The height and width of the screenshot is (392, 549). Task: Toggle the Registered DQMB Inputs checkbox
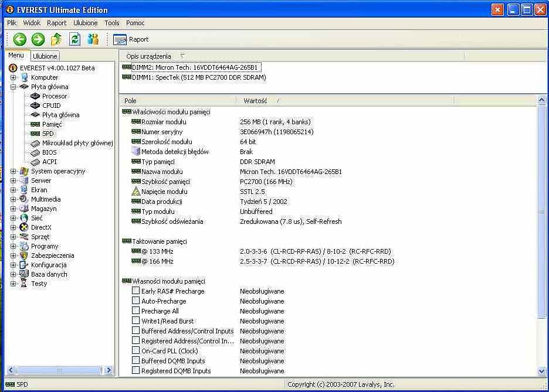[x=135, y=370]
